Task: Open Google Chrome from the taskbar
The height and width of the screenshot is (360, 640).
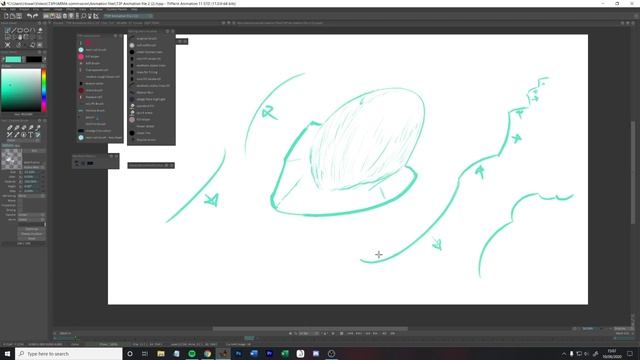Action: (207, 353)
